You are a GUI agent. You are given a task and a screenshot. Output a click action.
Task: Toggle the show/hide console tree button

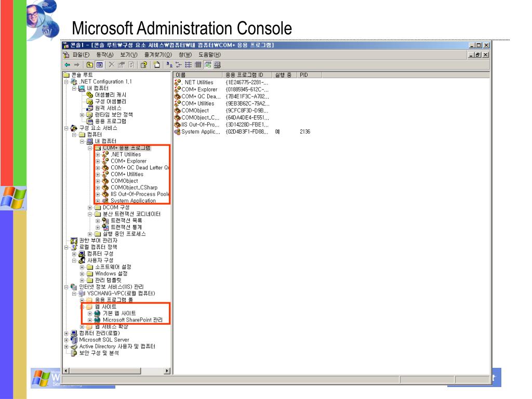99,65
